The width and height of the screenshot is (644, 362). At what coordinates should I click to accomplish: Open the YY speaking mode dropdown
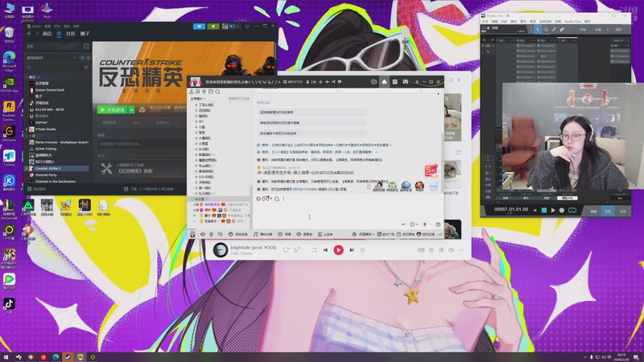(x=197, y=99)
